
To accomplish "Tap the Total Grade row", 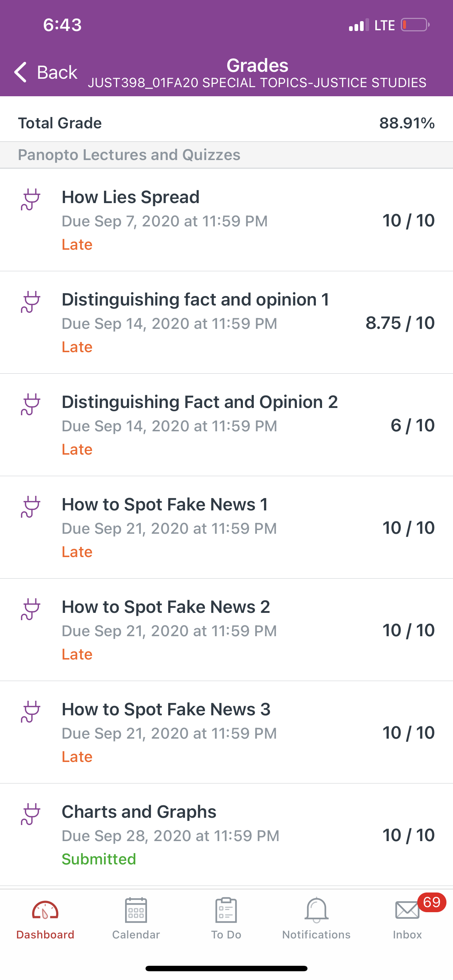I will (x=226, y=123).
